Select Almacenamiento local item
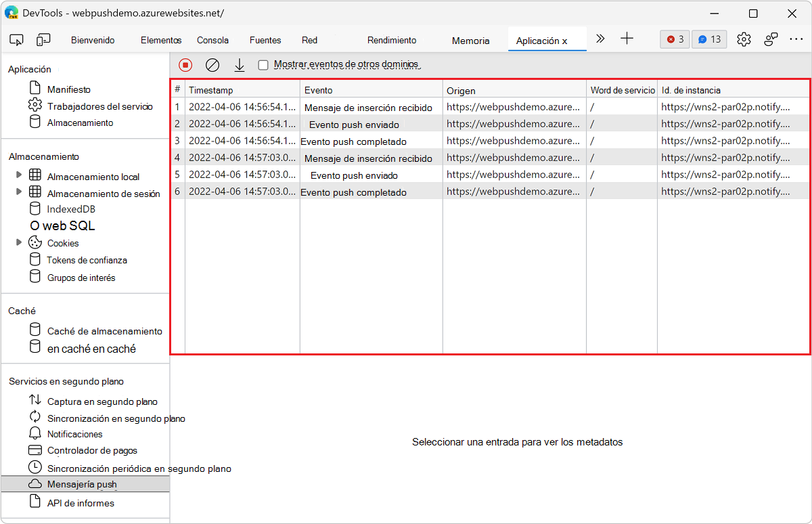Screen dimensions: 812x524 (x=93, y=177)
